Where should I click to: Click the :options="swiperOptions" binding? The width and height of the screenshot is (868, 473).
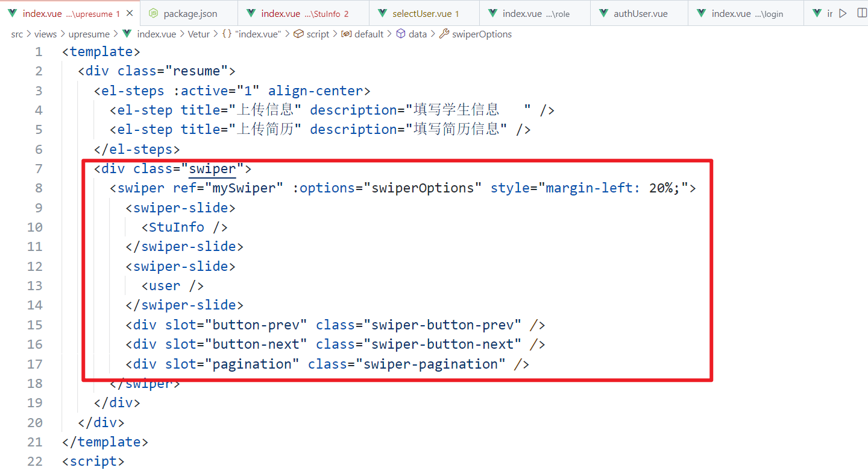click(388, 188)
